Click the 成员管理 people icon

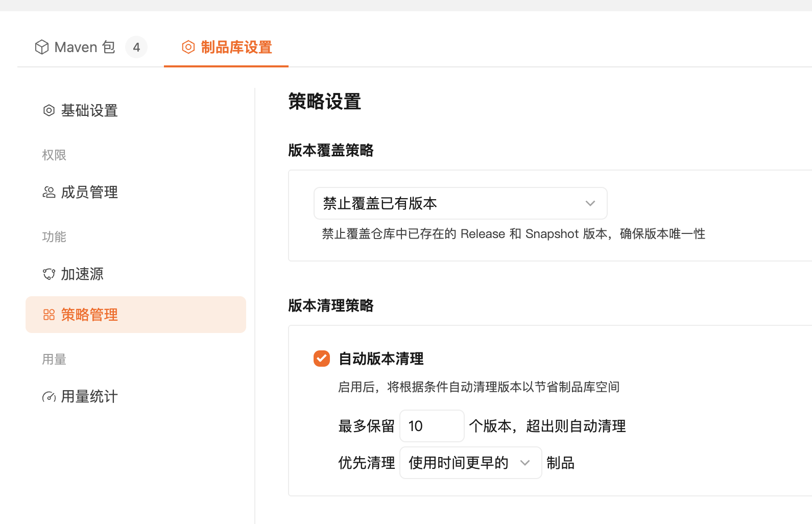[49, 192]
